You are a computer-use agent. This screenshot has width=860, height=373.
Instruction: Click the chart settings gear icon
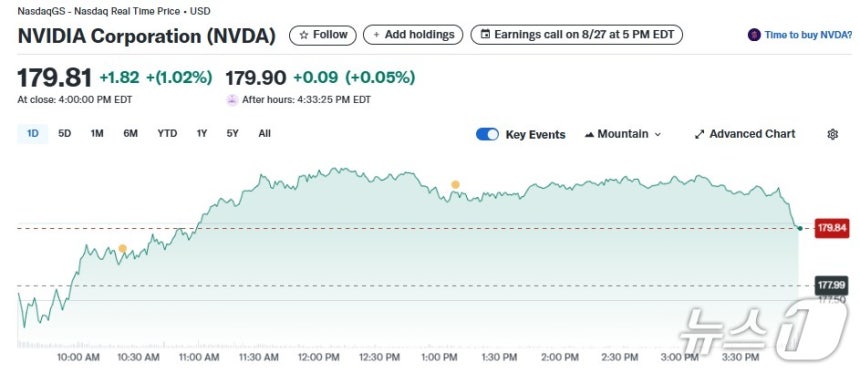pos(833,134)
